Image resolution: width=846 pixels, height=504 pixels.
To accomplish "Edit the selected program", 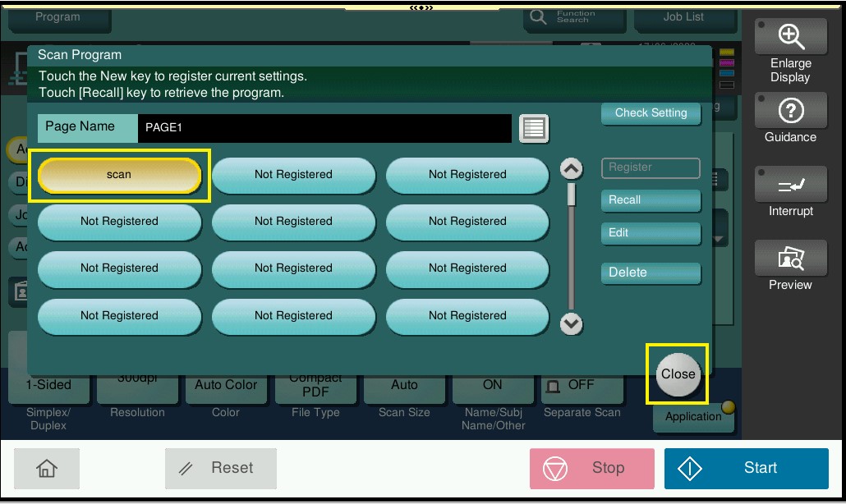I will pyautogui.click(x=651, y=233).
